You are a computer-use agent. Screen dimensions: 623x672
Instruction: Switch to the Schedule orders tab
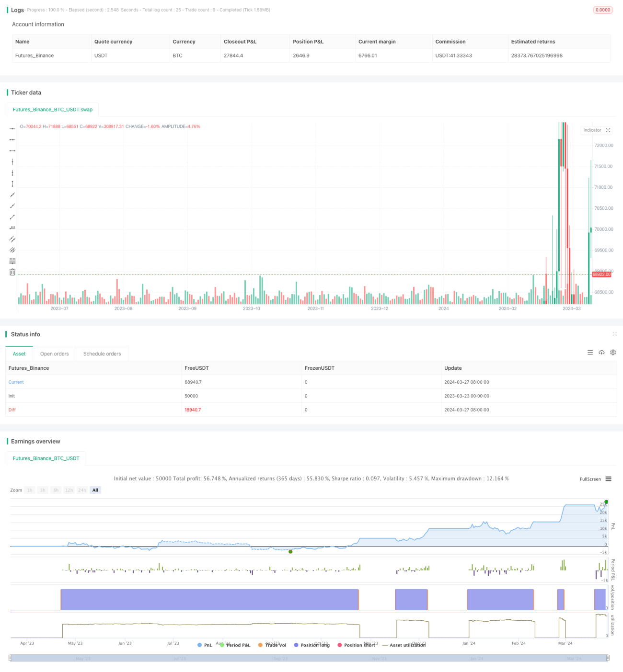[x=102, y=354]
